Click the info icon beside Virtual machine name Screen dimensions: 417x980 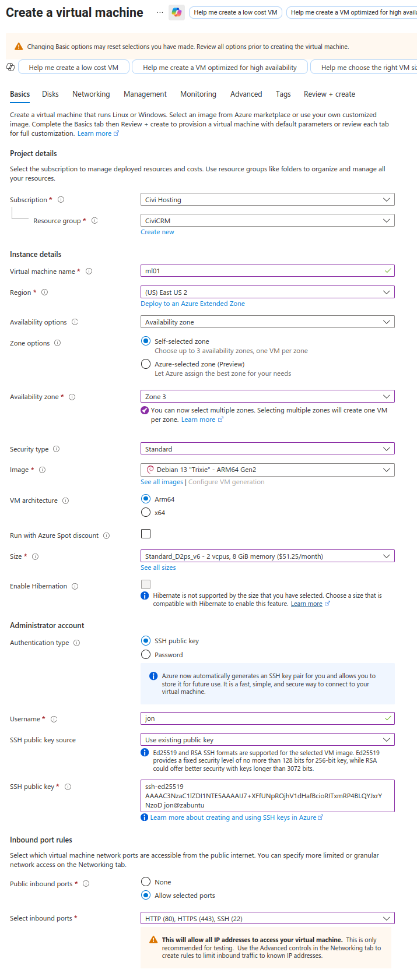[x=89, y=272]
